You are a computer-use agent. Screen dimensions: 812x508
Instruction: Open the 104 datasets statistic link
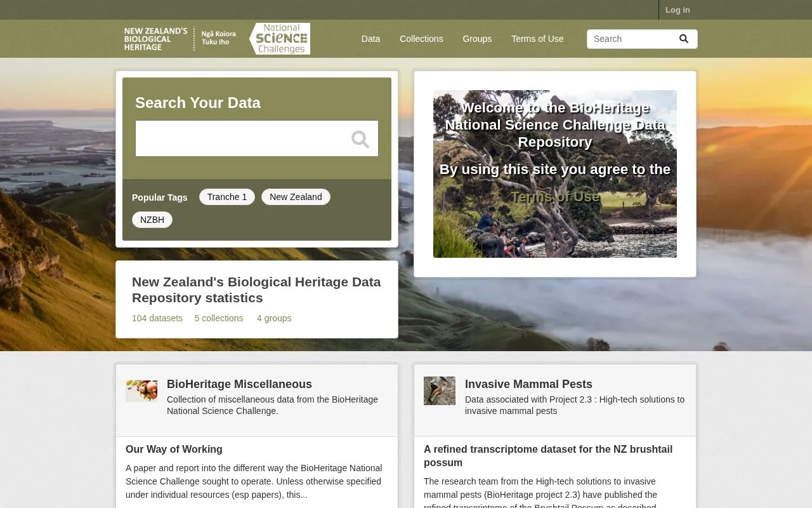click(157, 318)
